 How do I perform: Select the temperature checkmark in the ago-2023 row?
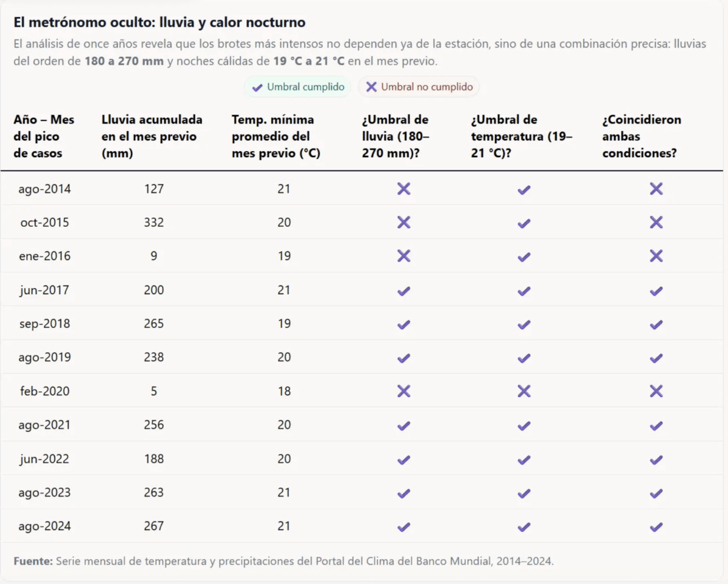point(524,493)
